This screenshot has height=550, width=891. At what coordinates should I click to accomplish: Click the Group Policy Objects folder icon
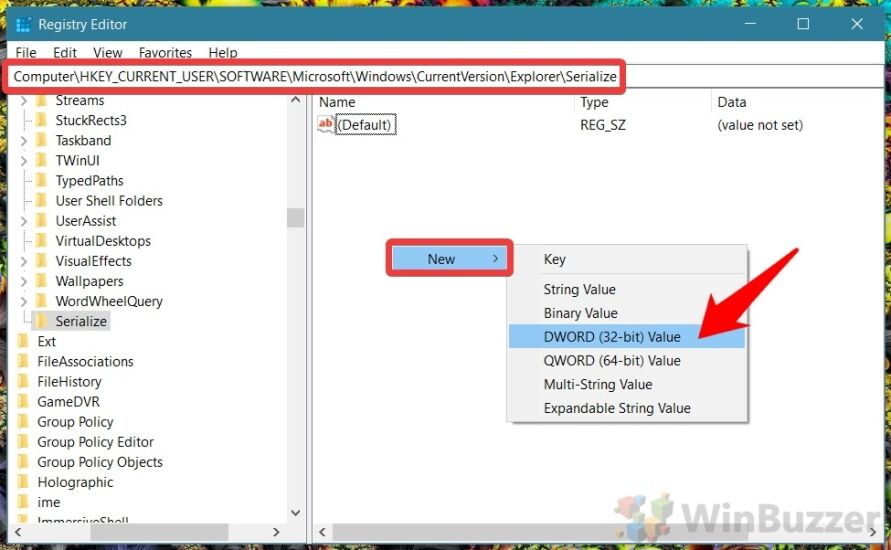[x=23, y=462]
